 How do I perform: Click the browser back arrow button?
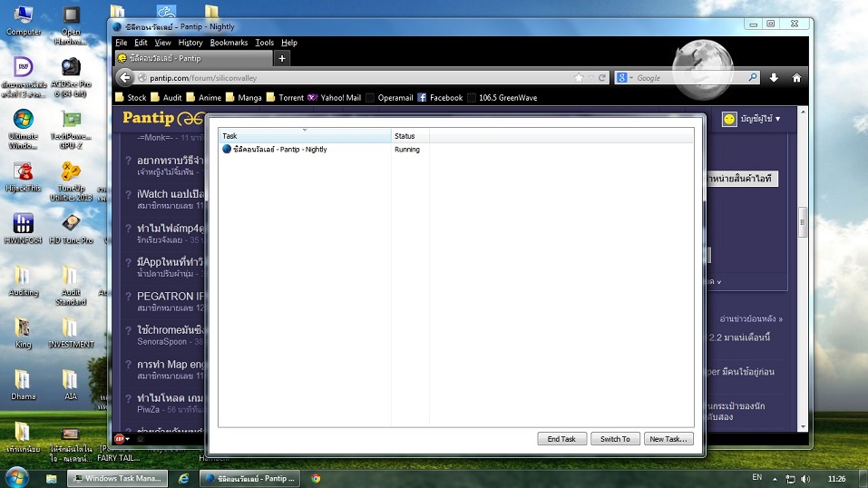coord(126,78)
